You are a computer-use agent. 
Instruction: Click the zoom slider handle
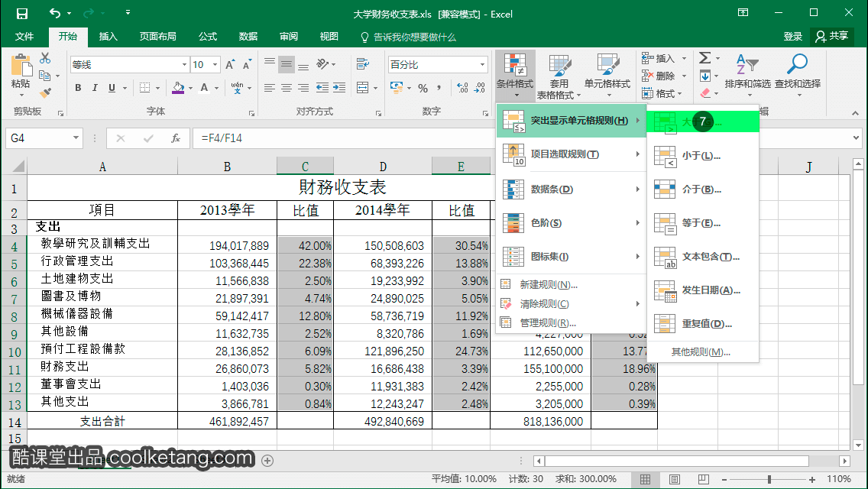(769, 480)
